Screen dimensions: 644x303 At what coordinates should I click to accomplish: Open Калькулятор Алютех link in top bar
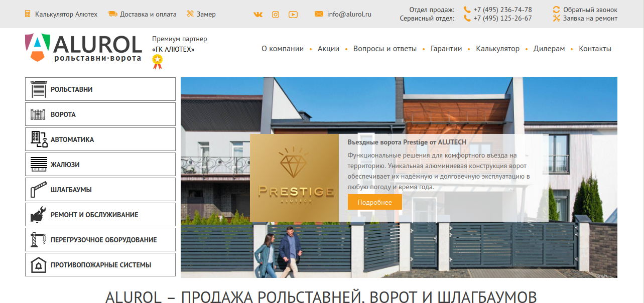(66, 14)
